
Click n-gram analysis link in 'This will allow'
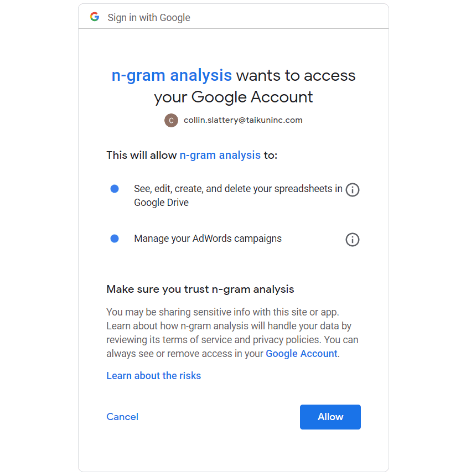(220, 155)
